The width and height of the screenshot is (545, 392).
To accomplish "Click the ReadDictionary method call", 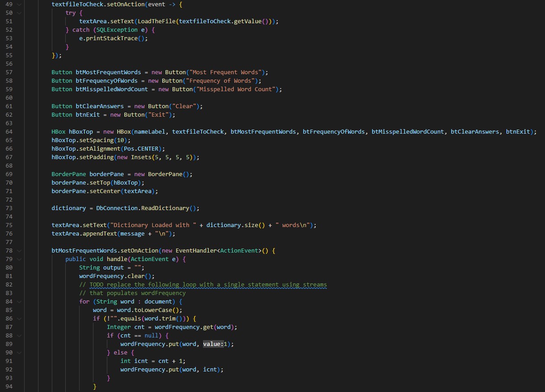I will [x=165, y=208].
